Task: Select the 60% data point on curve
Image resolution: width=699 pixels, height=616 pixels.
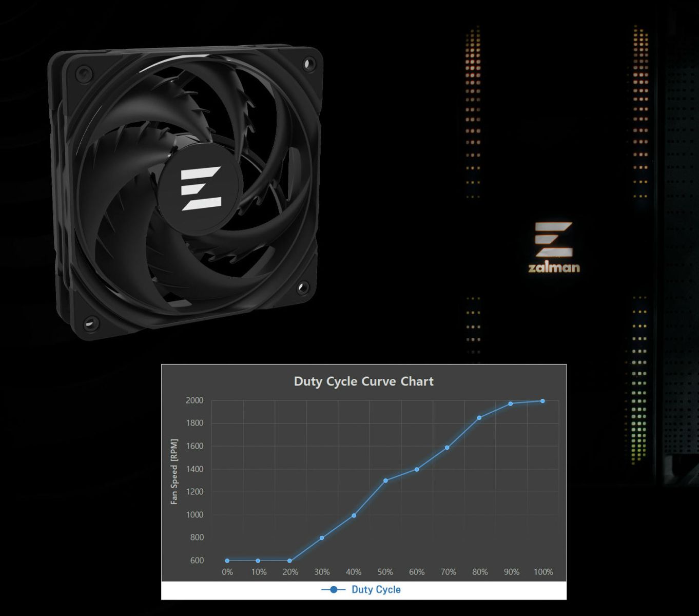Action: [417, 469]
